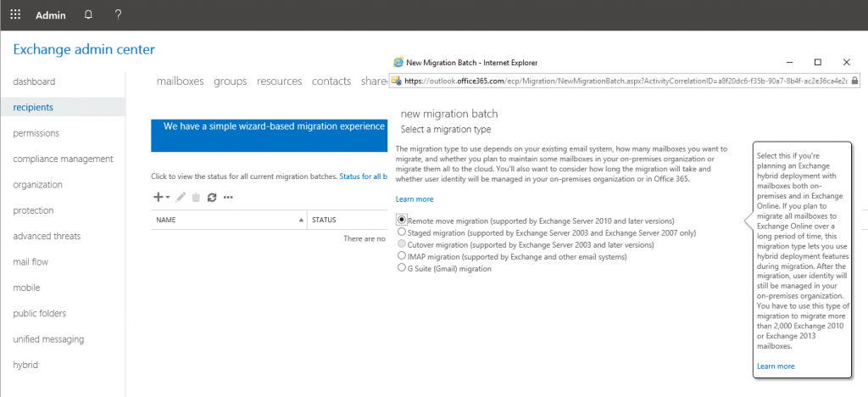Click the STATUS column header
Image resolution: width=868 pixels, height=397 pixels.
[324, 220]
